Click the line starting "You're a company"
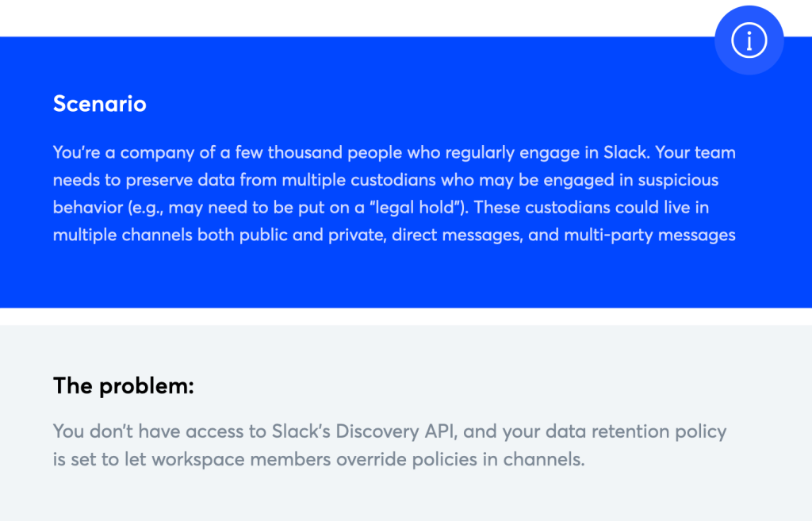Image resolution: width=812 pixels, height=521 pixels. (394, 153)
